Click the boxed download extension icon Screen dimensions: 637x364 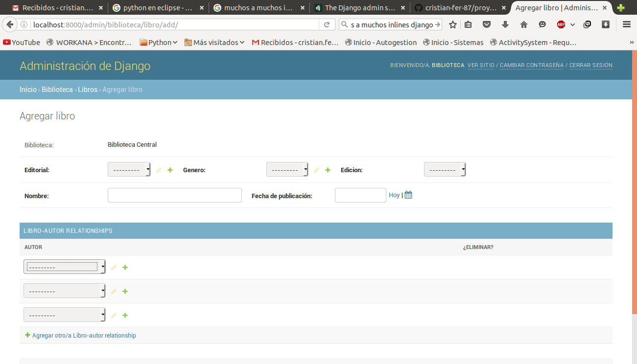[606, 24]
